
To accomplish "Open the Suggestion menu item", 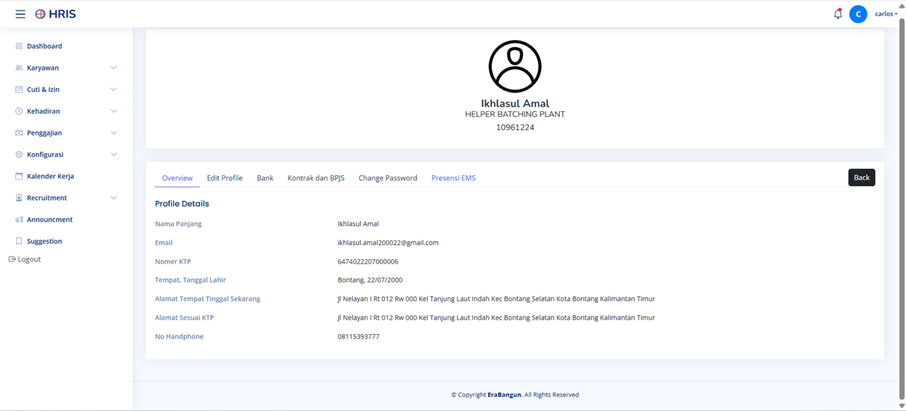I will point(44,241).
